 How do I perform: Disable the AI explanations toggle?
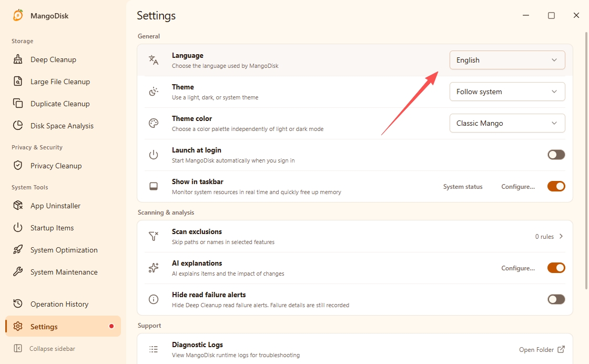(x=556, y=268)
